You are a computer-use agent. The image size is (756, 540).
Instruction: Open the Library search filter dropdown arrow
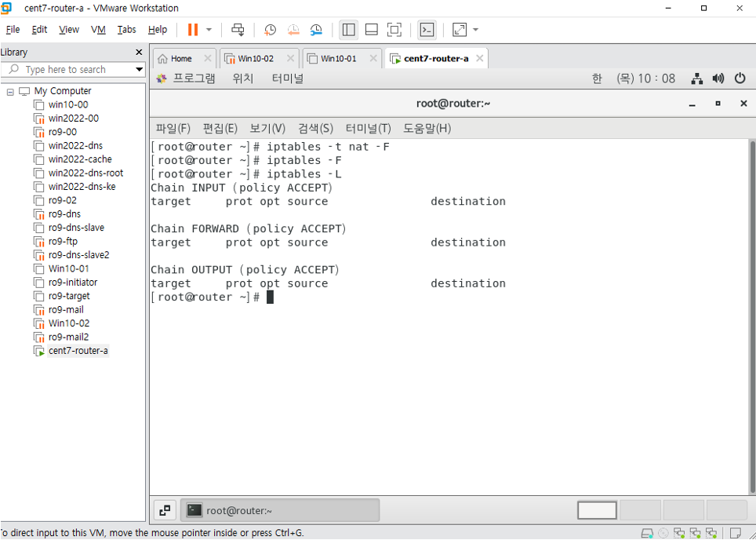(x=140, y=70)
